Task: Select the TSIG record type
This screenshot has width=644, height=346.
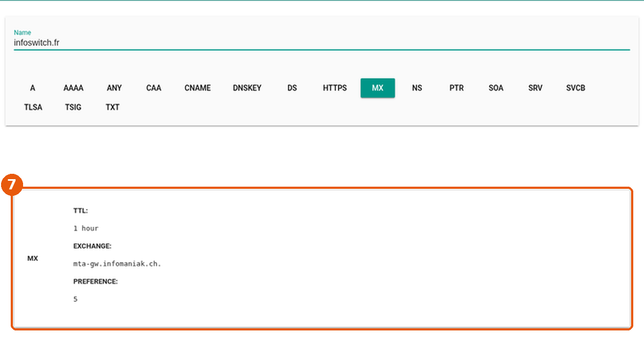Action: pos(73,107)
